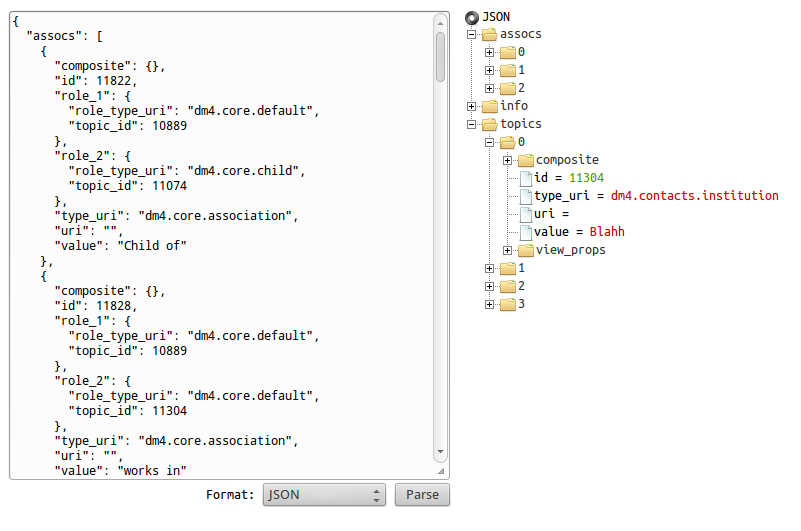Expand the composite node under topics 0
The image size is (801, 531).
pyautogui.click(x=508, y=160)
